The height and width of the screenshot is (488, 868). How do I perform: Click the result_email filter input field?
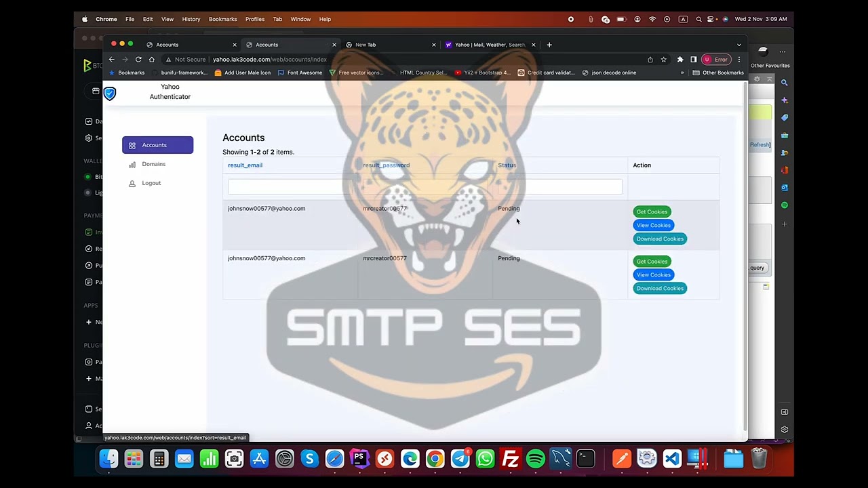point(290,186)
